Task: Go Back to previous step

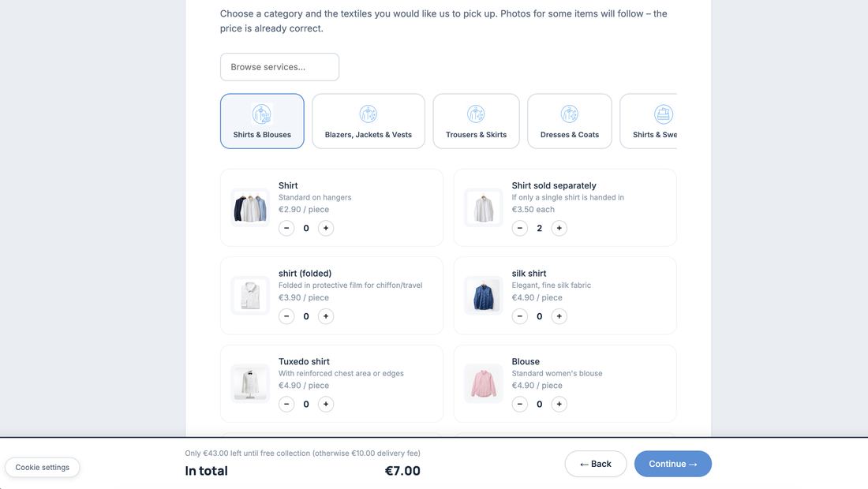Action: pos(596,464)
